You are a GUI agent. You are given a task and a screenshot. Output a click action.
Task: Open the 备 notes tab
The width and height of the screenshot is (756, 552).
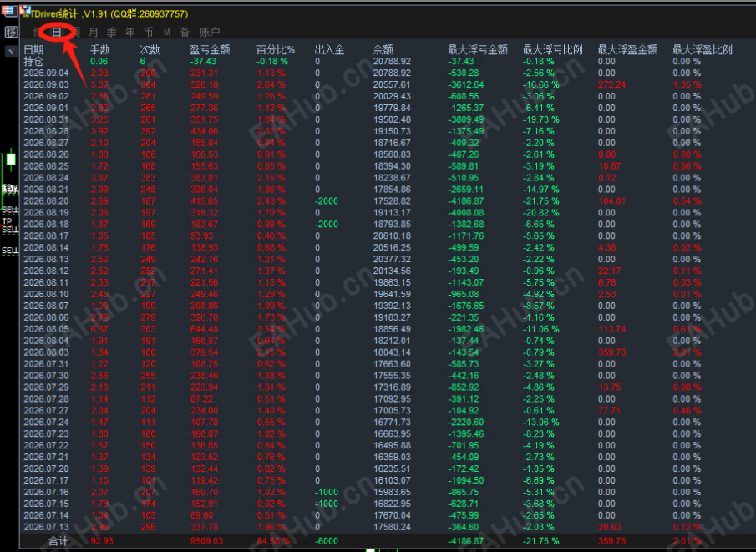click(185, 33)
